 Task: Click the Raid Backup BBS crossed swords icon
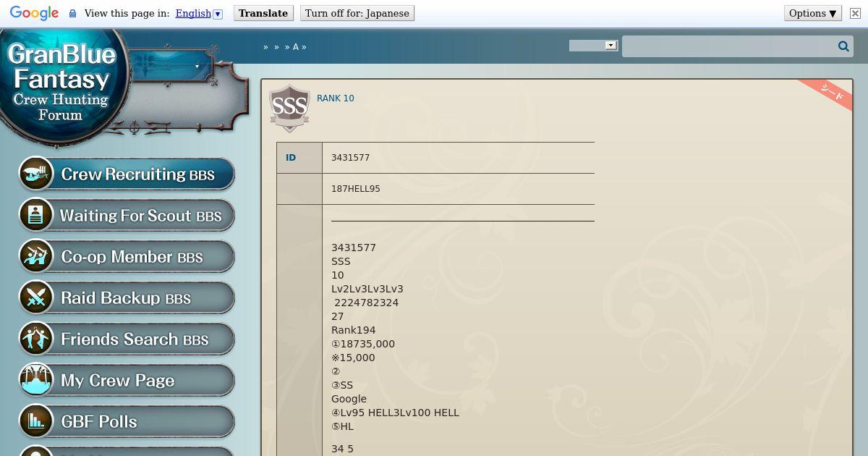click(36, 297)
